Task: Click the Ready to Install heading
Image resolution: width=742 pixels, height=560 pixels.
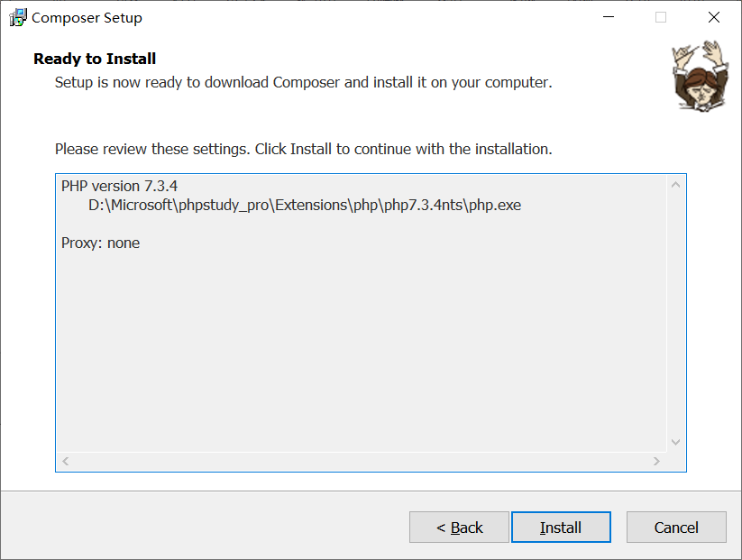Action: [94, 59]
